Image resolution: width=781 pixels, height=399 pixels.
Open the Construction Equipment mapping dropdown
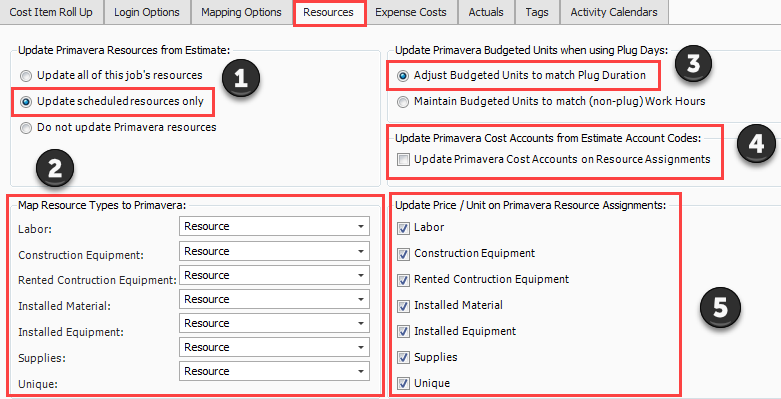274,251
